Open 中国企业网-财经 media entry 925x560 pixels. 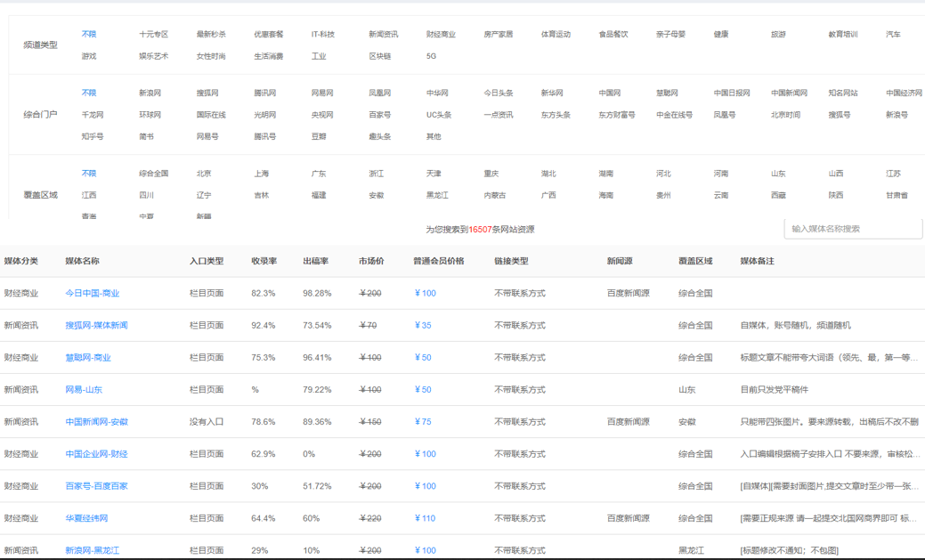(96, 454)
